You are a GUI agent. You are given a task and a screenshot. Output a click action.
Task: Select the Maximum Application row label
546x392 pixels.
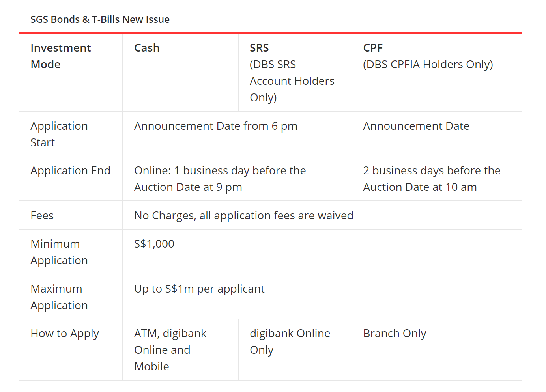click(59, 297)
